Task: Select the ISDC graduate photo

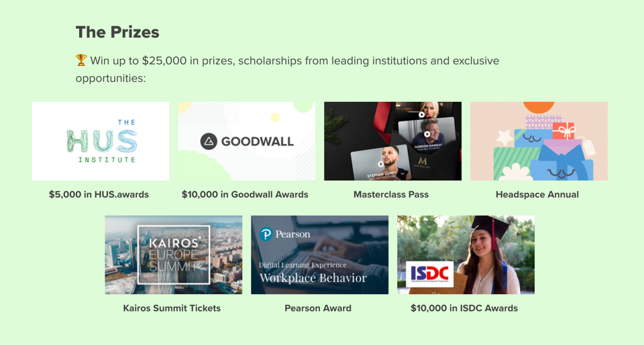Action: [x=466, y=255]
